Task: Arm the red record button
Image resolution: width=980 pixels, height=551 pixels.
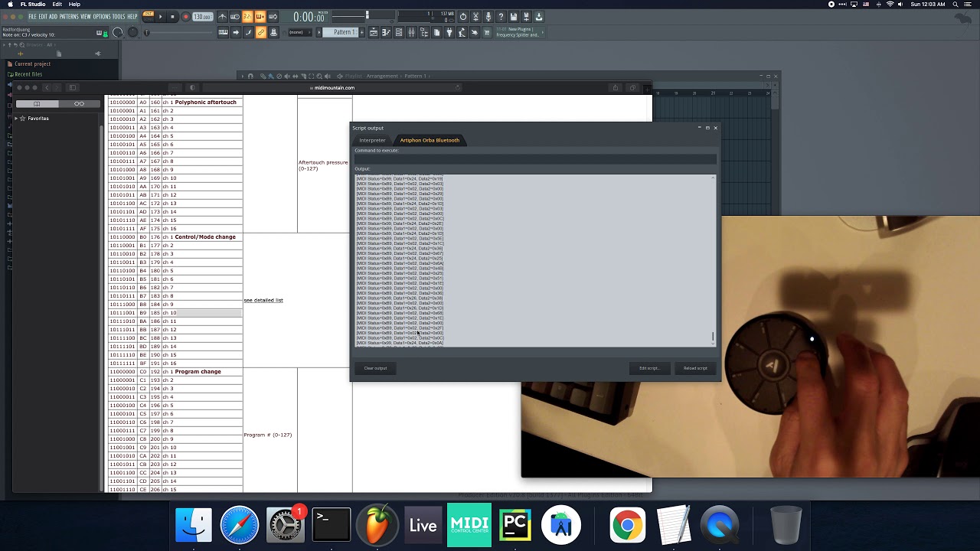Action: 185,17
